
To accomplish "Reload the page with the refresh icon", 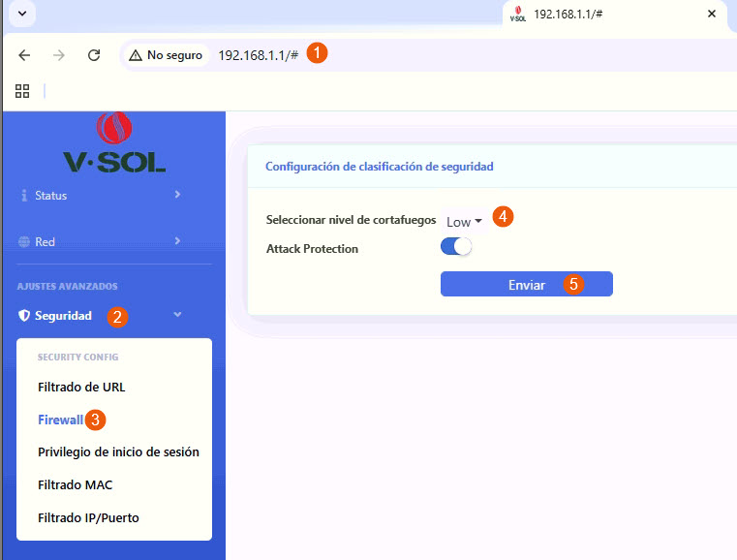I will 94,55.
